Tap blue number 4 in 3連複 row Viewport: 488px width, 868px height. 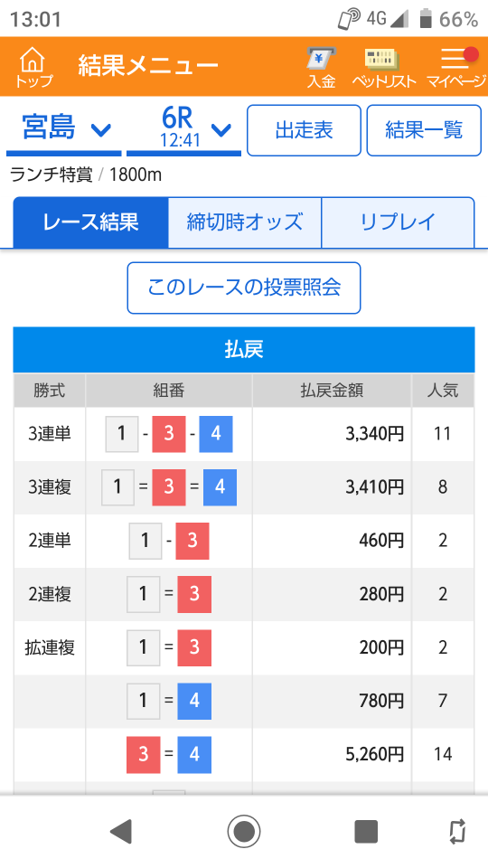click(220, 487)
